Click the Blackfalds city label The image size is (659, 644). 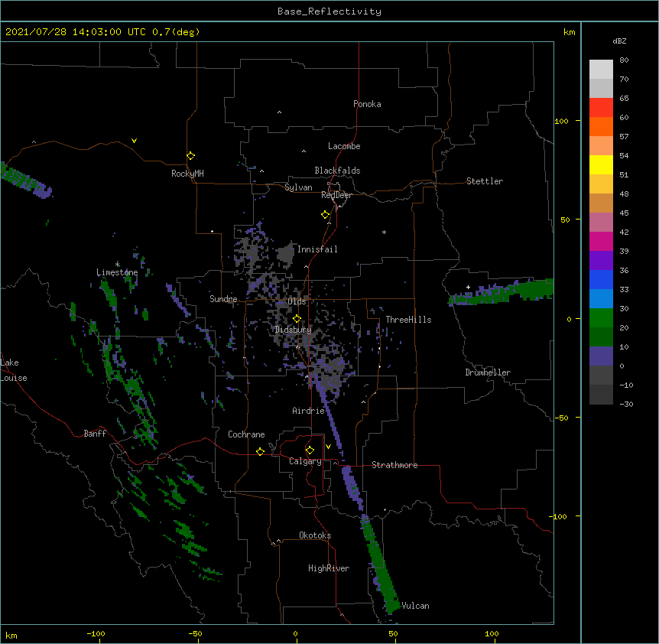click(337, 171)
